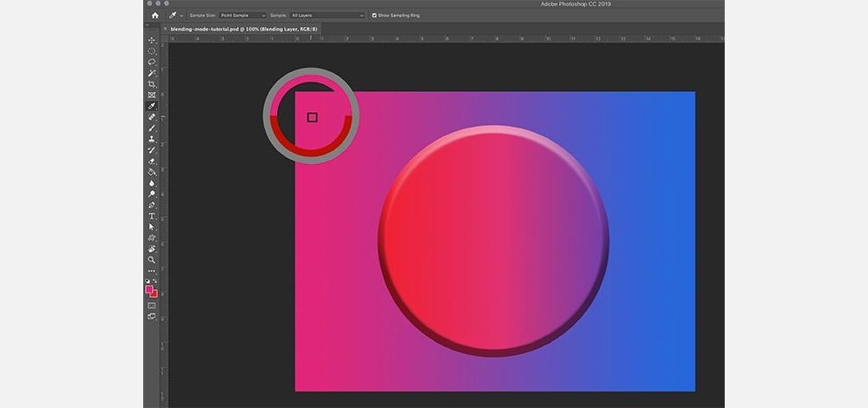The image size is (868, 408).
Task: Toggle Quick Mask mode icon
Action: [x=152, y=305]
